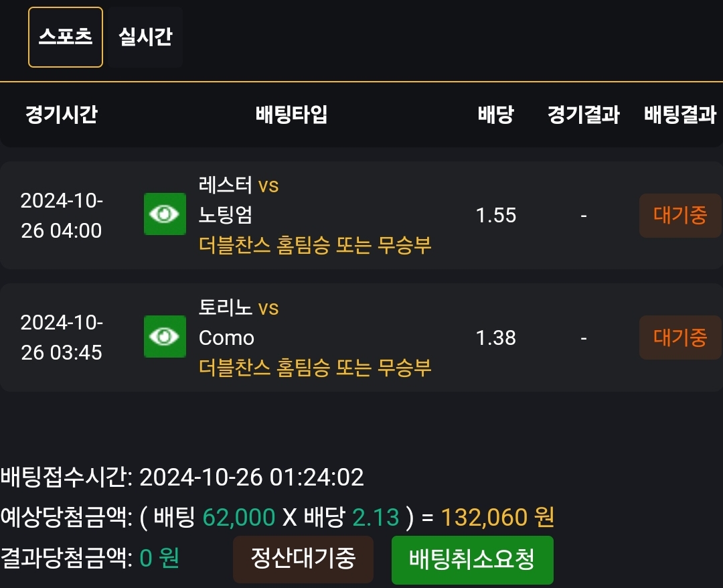
Task: Select the 경기시간 column header
Action: coord(62,115)
